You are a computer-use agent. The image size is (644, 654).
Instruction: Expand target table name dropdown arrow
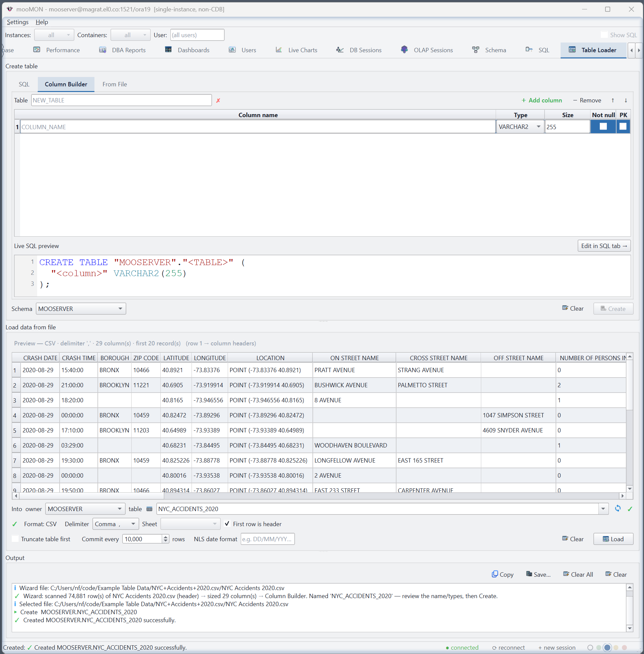point(603,509)
